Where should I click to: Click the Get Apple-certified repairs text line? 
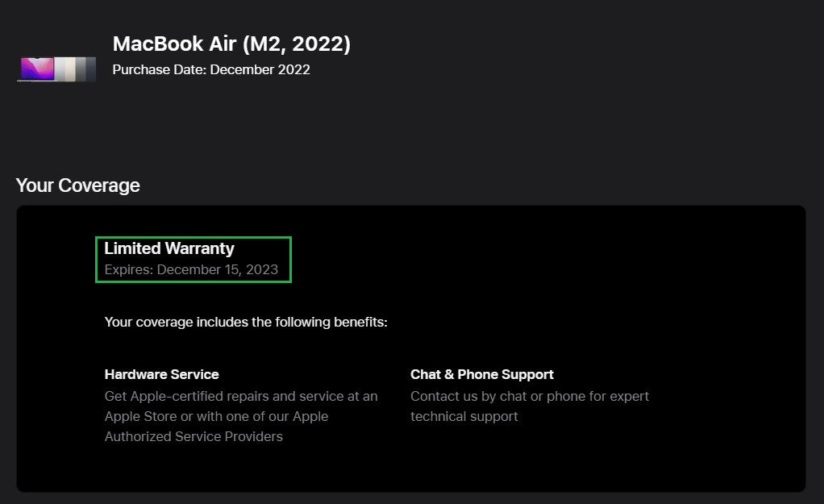pos(241,396)
